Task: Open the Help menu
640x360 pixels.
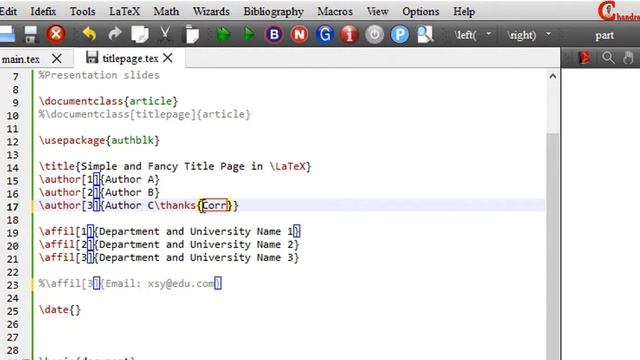Action: pyautogui.click(x=464, y=11)
